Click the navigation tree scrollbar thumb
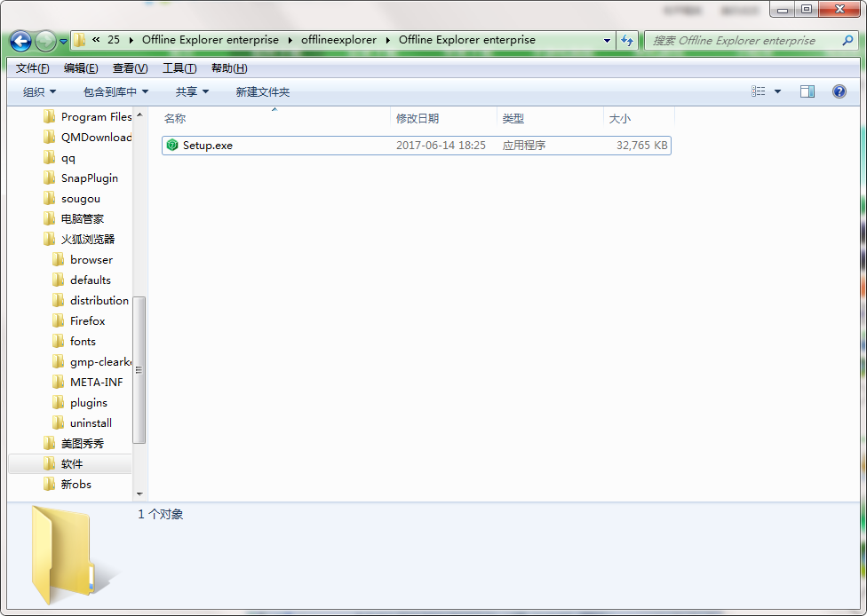 tap(139, 370)
